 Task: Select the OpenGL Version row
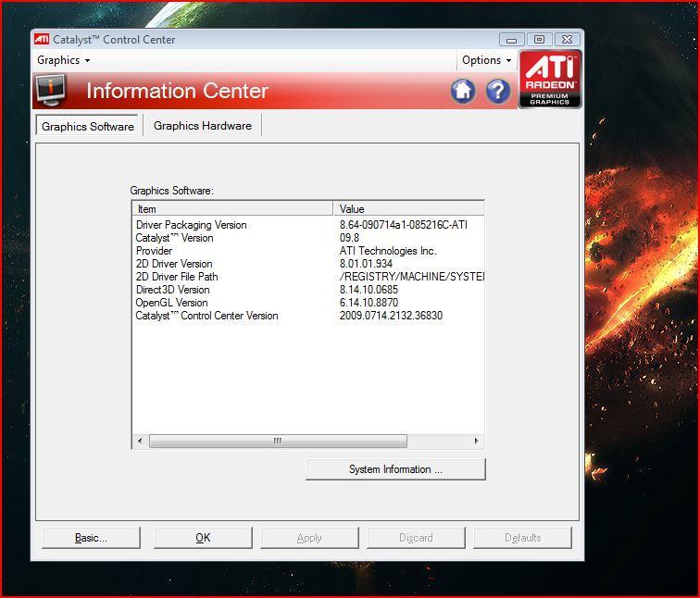(x=308, y=303)
